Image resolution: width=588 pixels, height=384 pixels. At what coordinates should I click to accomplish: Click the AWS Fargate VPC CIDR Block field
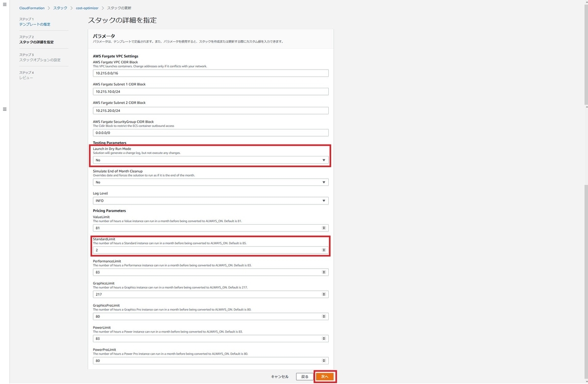(x=211, y=73)
